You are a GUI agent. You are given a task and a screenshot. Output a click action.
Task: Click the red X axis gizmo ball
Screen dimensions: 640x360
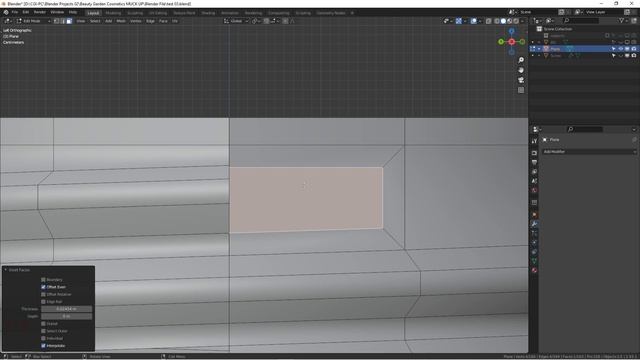click(511, 42)
